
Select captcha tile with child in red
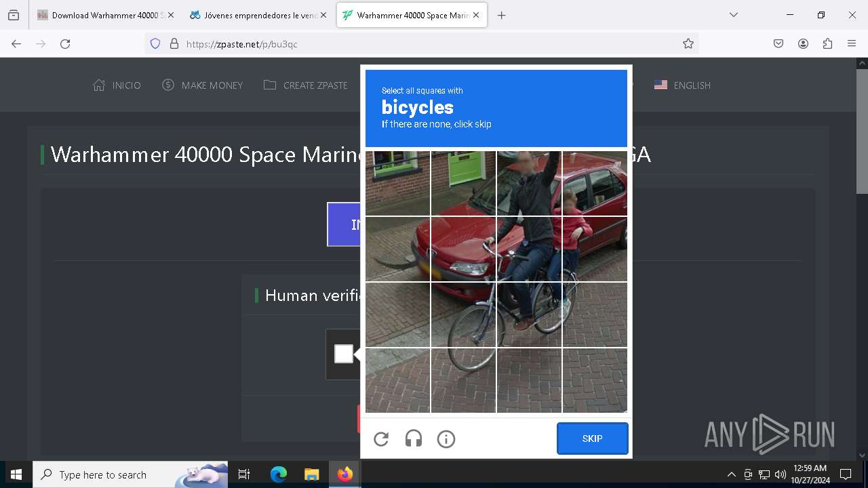tap(595, 249)
